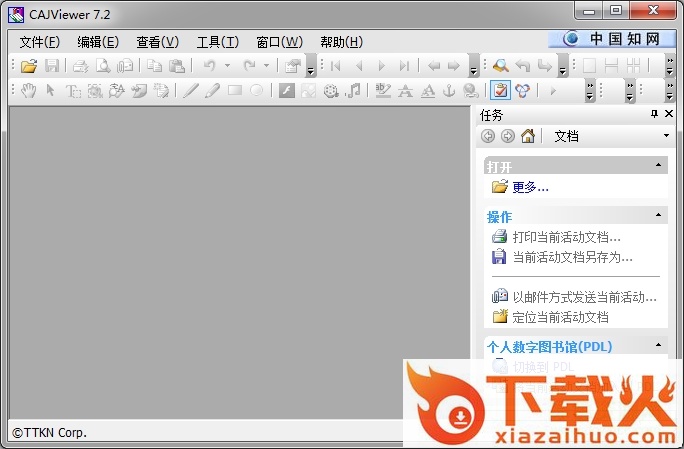Pin the 任务 panel with pushpin
Image resolution: width=684 pixels, height=449 pixels.
pos(655,115)
